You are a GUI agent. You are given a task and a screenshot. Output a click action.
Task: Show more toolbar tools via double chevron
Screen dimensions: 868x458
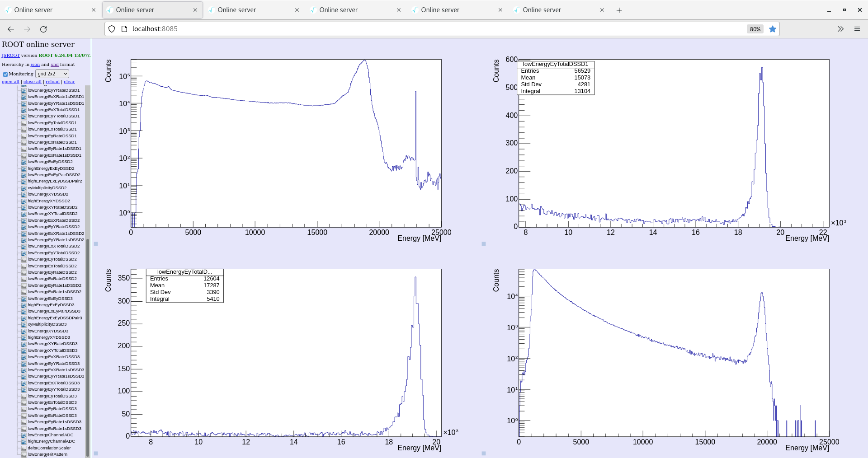(x=840, y=29)
